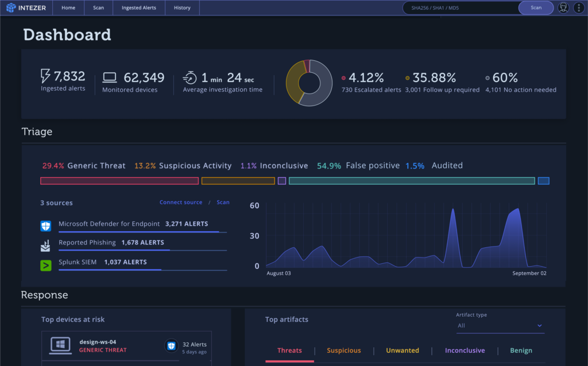Click the red Generic Threat bar
This screenshot has width=588, height=366.
(x=119, y=181)
